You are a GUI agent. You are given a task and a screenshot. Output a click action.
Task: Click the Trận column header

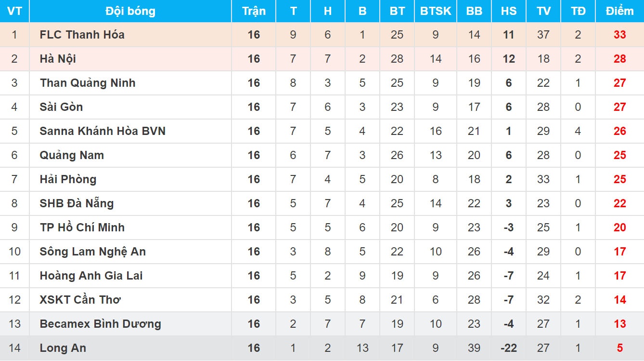click(x=254, y=11)
